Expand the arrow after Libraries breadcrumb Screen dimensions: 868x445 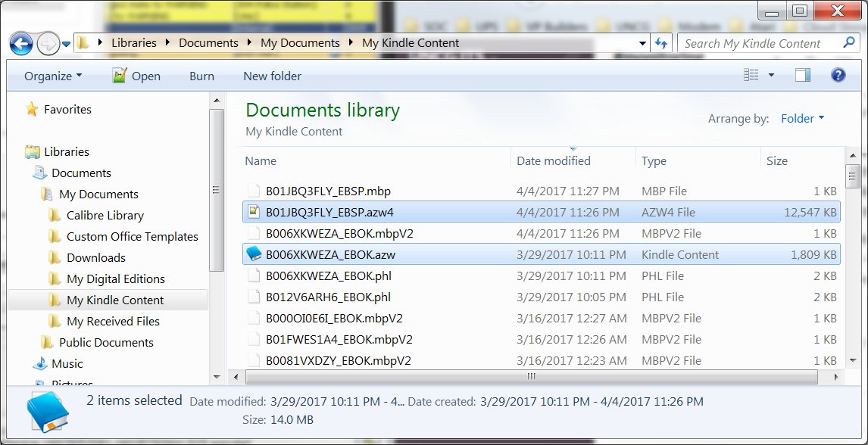pyautogui.click(x=168, y=43)
